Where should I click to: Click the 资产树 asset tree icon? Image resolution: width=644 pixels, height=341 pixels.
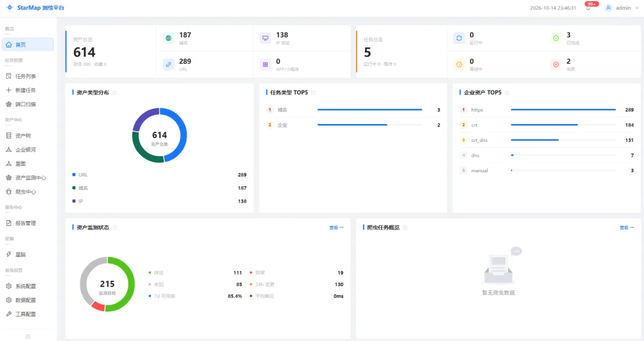click(x=8, y=135)
